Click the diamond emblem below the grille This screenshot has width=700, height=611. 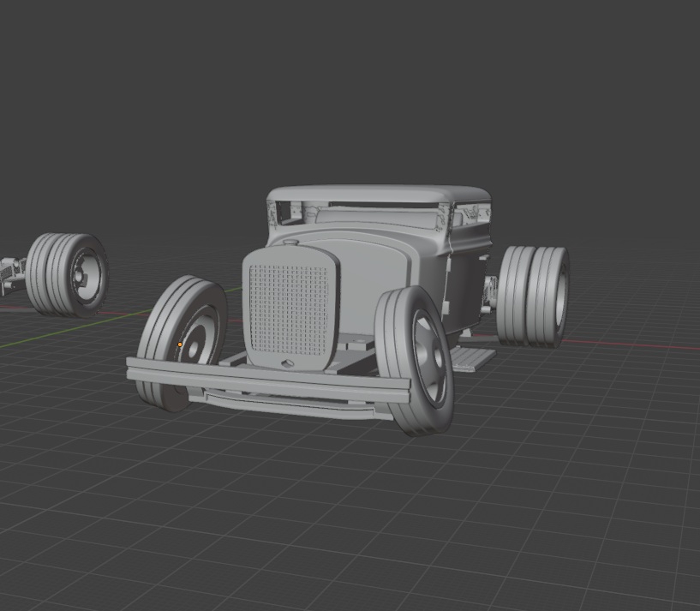pos(288,363)
